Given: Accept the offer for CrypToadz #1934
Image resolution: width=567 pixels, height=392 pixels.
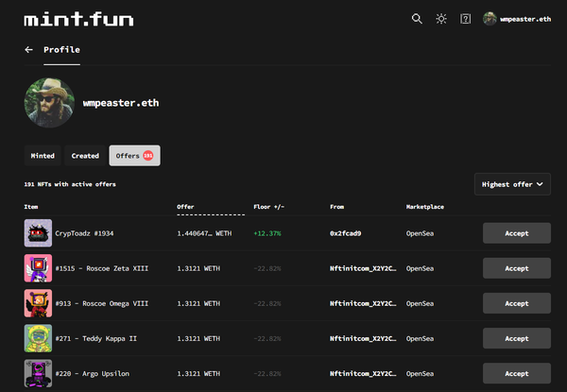Looking at the screenshot, I should [516, 232].
